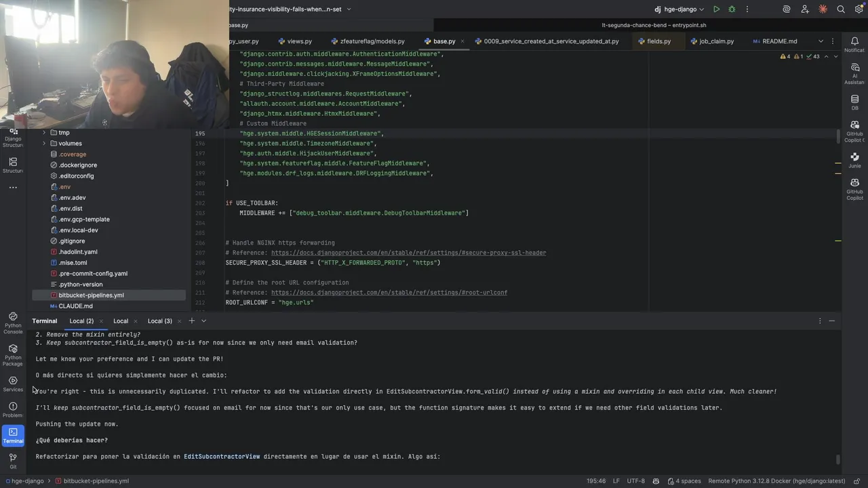Expand the volumes folder in the project tree
The image size is (868, 488).
click(44, 144)
